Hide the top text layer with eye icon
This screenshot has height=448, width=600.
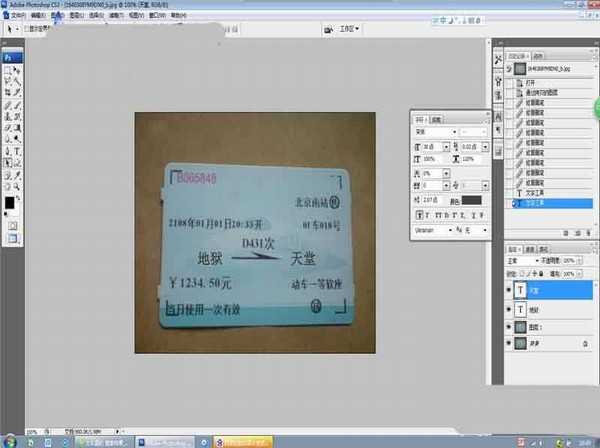[507, 289]
